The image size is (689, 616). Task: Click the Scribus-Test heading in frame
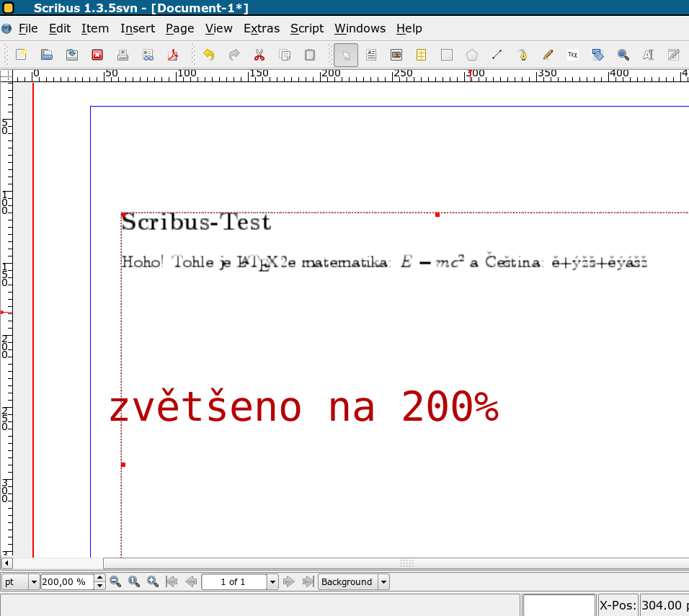click(x=196, y=222)
